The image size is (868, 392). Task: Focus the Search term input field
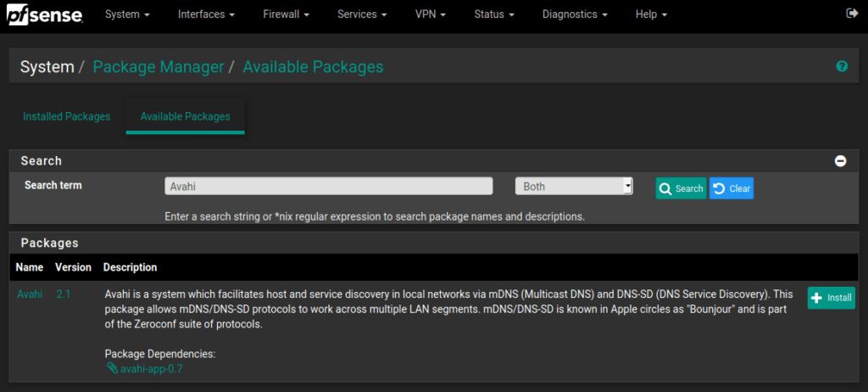pyautogui.click(x=329, y=187)
